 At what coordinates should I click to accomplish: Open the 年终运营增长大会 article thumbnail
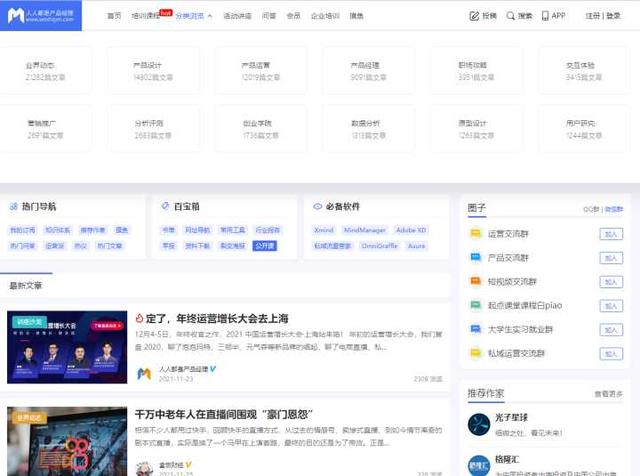(x=67, y=347)
